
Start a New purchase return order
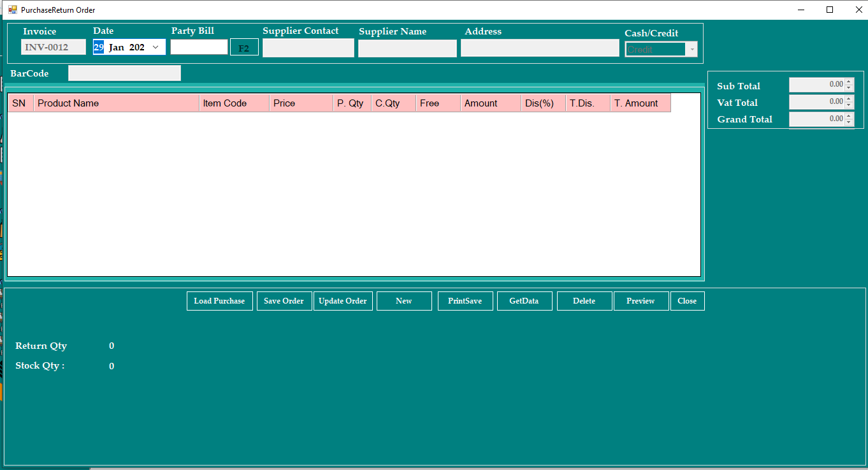(404, 301)
